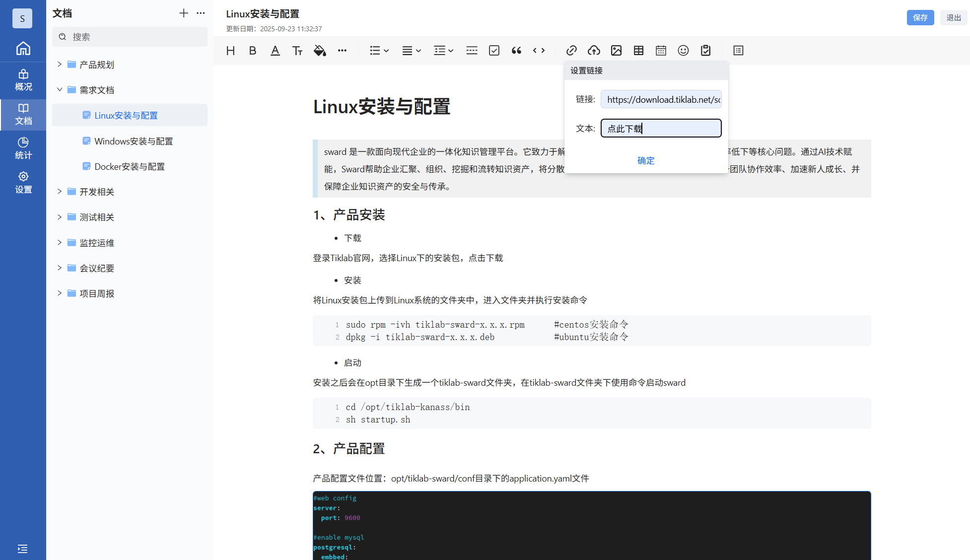Click the blockquote icon
970x560 pixels.
pos(516,51)
